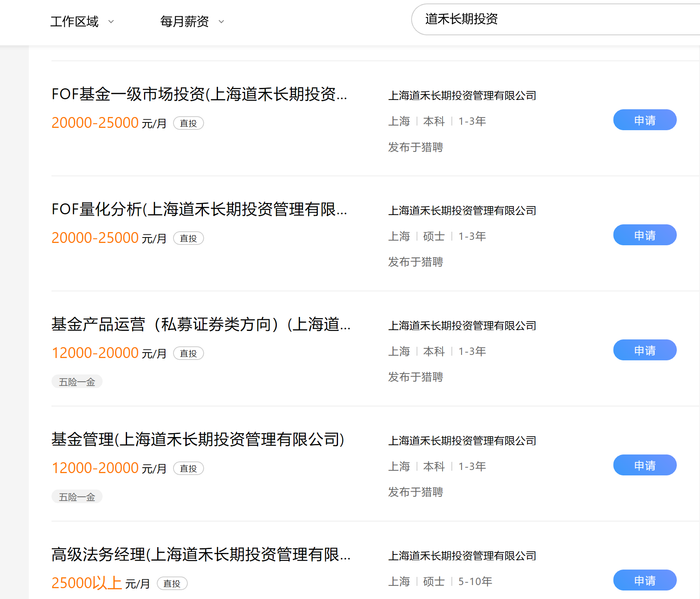Apply to the 基金管理 job
The height and width of the screenshot is (599, 700).
pos(645,466)
